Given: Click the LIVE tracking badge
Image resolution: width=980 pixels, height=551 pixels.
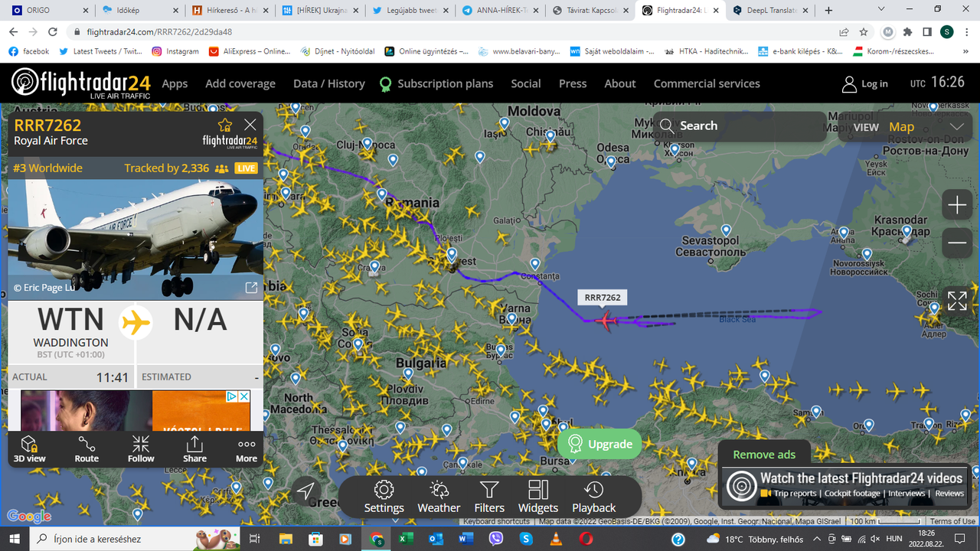Looking at the screenshot, I should pyautogui.click(x=246, y=168).
